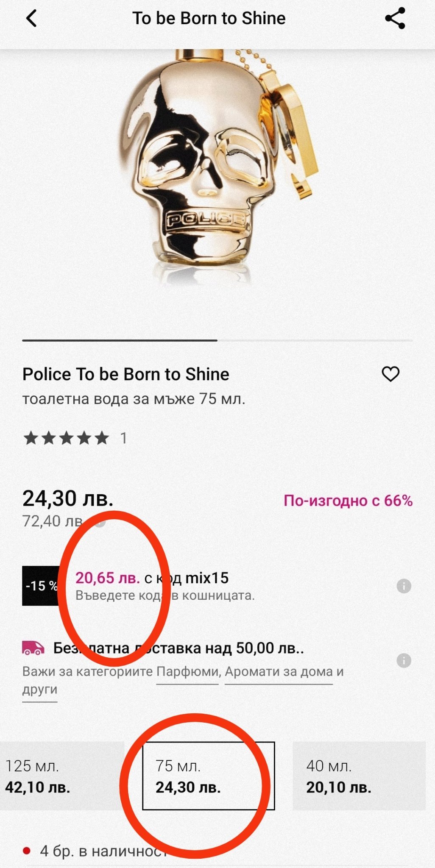Tap the mix15 promo code text
435x868 pixels.
click(x=207, y=578)
